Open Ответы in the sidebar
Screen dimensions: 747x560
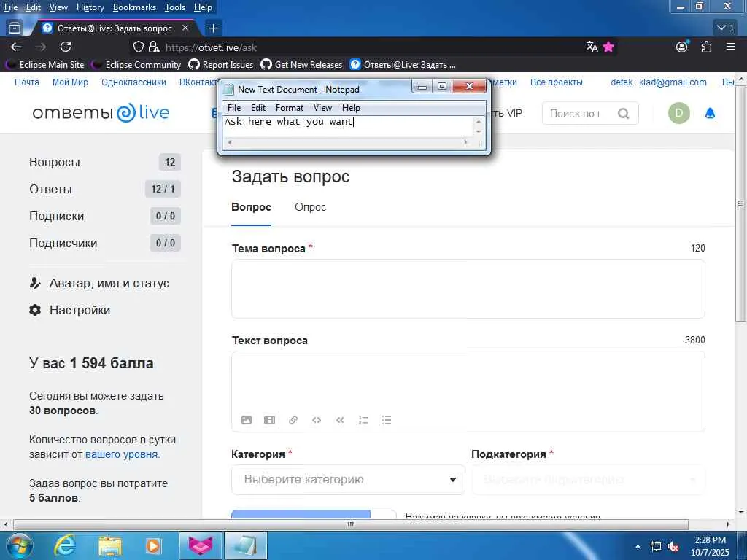coord(105,189)
